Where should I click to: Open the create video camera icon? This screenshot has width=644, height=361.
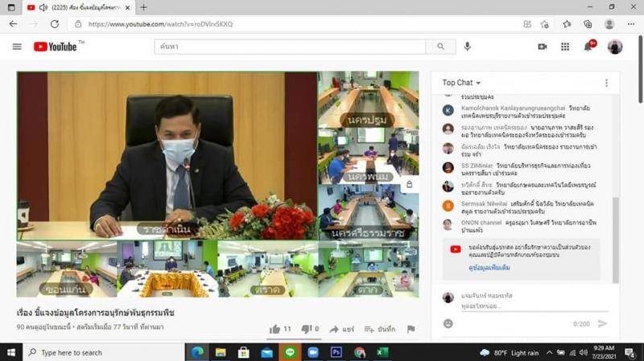(542, 47)
